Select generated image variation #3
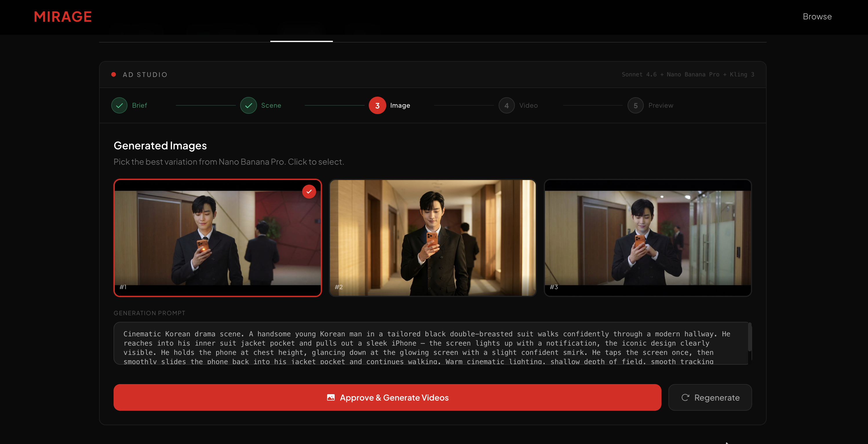Screen dimensions: 868x444 coord(647,238)
